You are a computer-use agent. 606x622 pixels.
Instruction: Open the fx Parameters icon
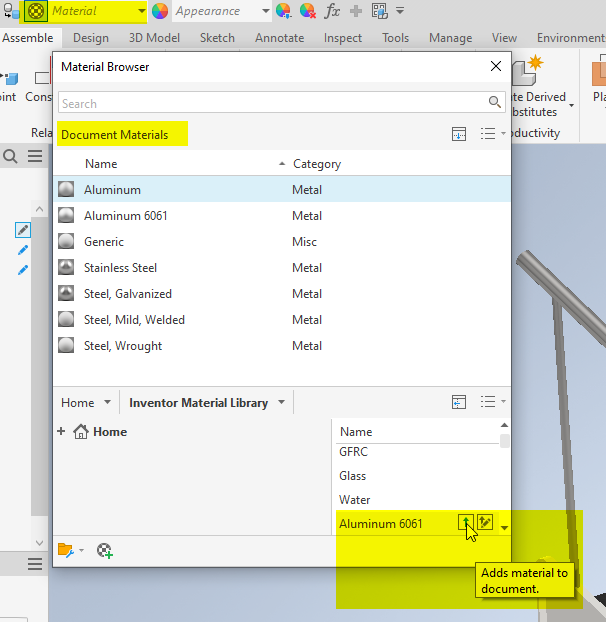(x=332, y=11)
